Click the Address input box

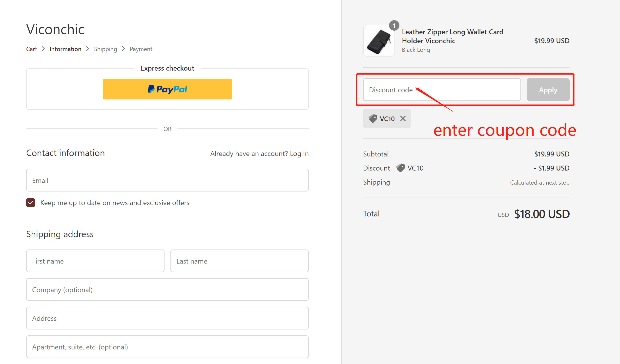pyautogui.click(x=167, y=318)
